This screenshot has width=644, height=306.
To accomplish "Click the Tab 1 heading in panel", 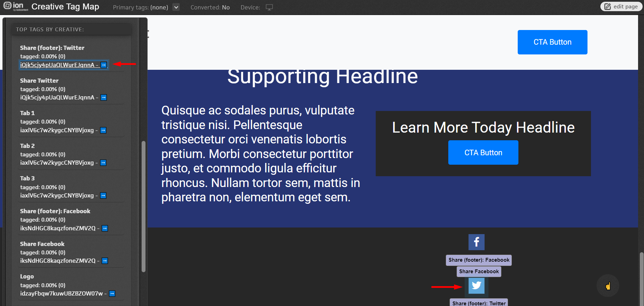I will 27,113.
